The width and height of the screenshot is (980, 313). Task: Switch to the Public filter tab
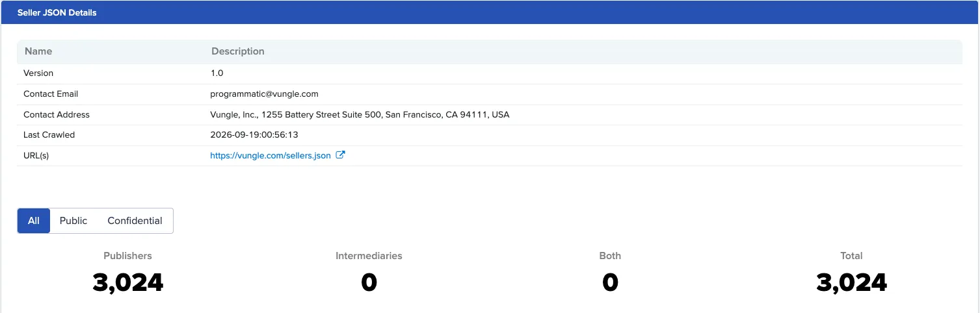[73, 221]
